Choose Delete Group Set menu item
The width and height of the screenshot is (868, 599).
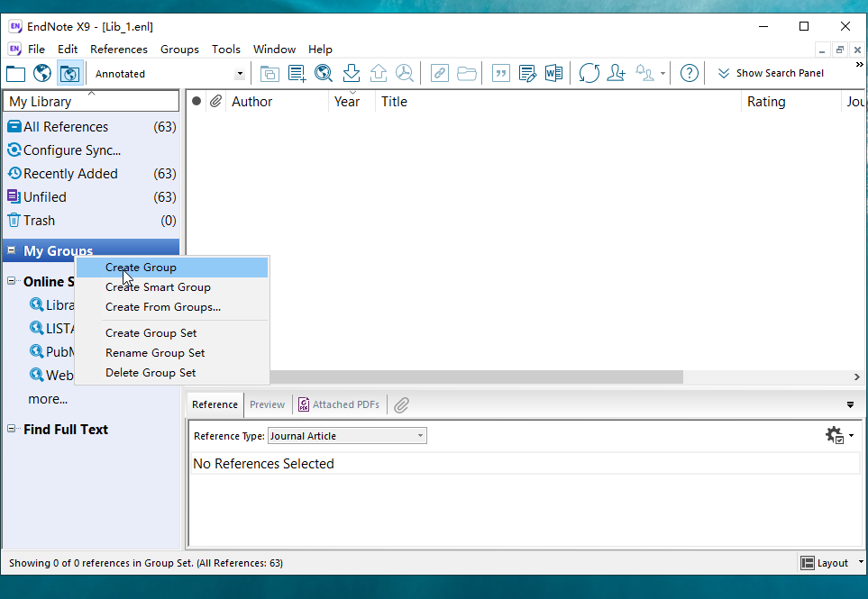click(x=172, y=373)
